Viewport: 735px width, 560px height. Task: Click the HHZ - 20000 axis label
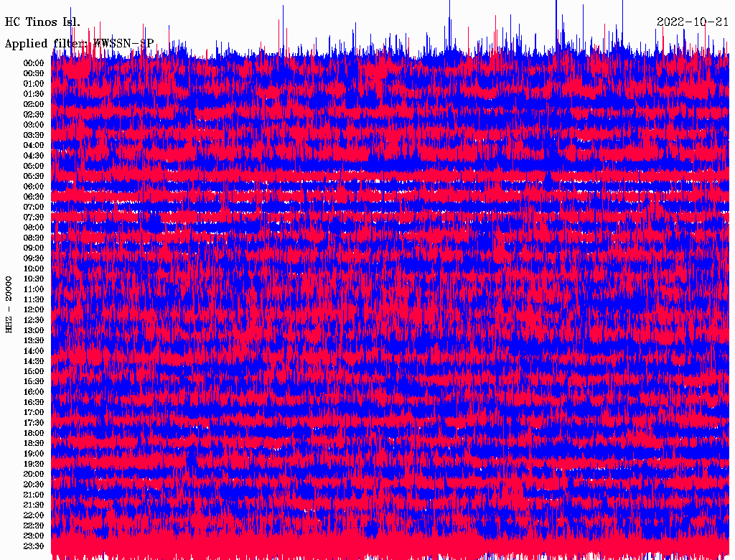tap(9, 304)
